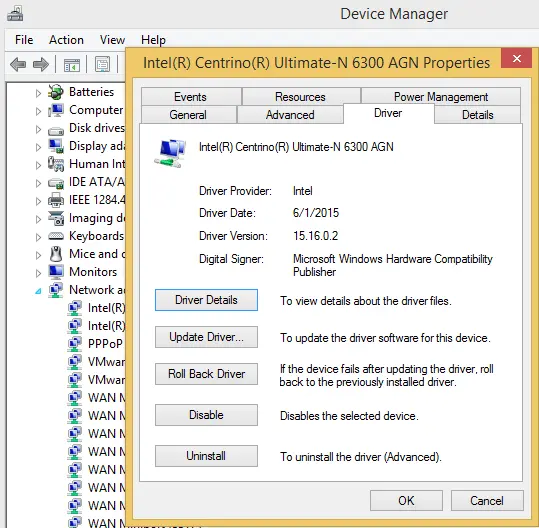Click the Show/Hide Console Tree toolbar icon
Screen dimensions: 539x528
click(72, 65)
